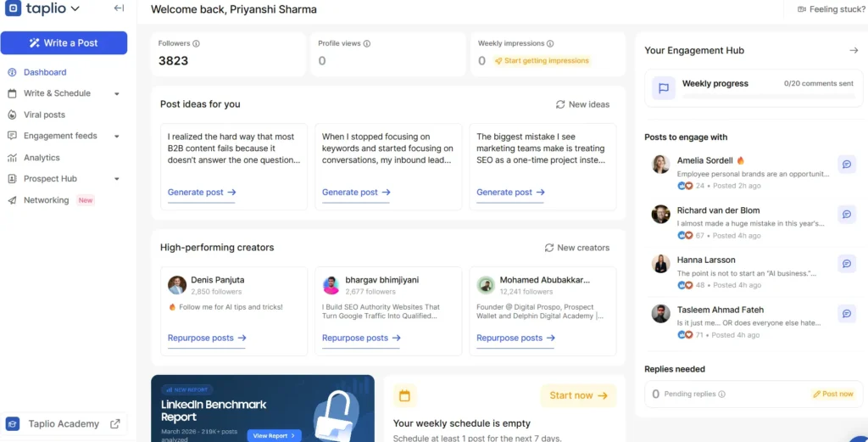Click View Report on the Benchmark banner

(274, 435)
